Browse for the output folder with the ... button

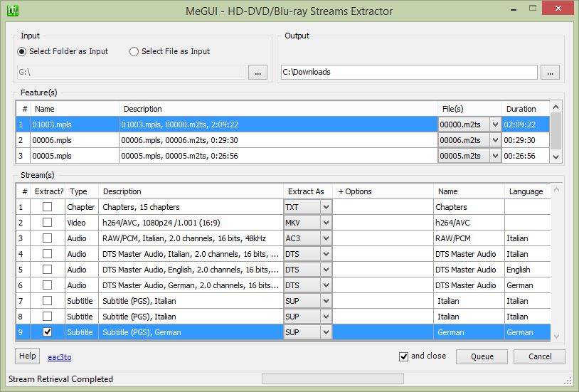[x=551, y=73]
